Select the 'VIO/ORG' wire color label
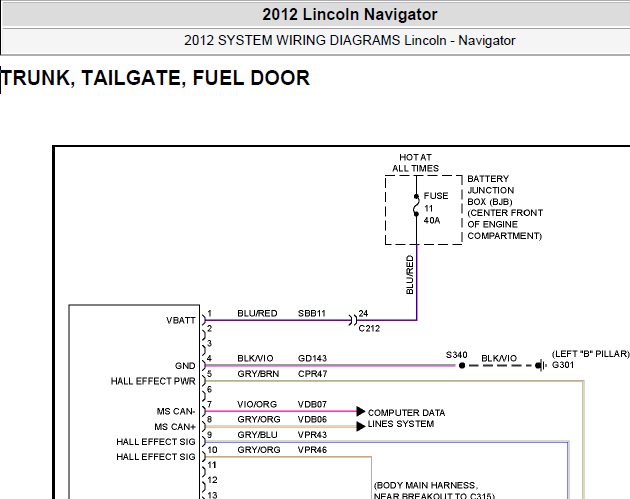Screen dimensions: 630x499 [257, 404]
